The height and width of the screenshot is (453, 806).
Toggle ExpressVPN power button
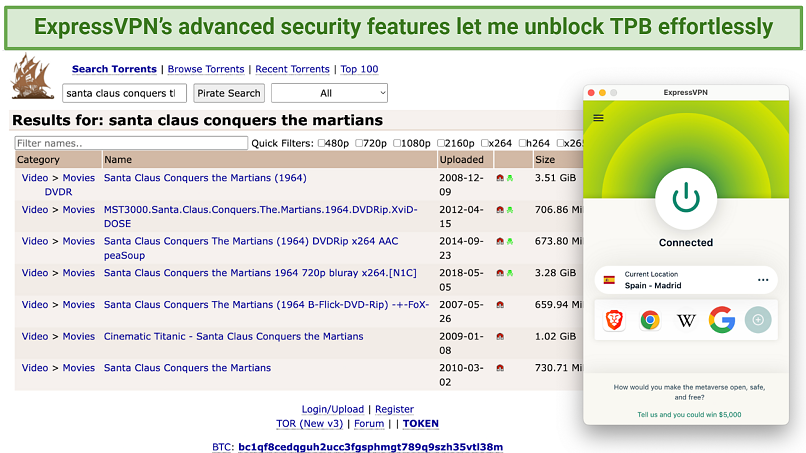coord(686,199)
